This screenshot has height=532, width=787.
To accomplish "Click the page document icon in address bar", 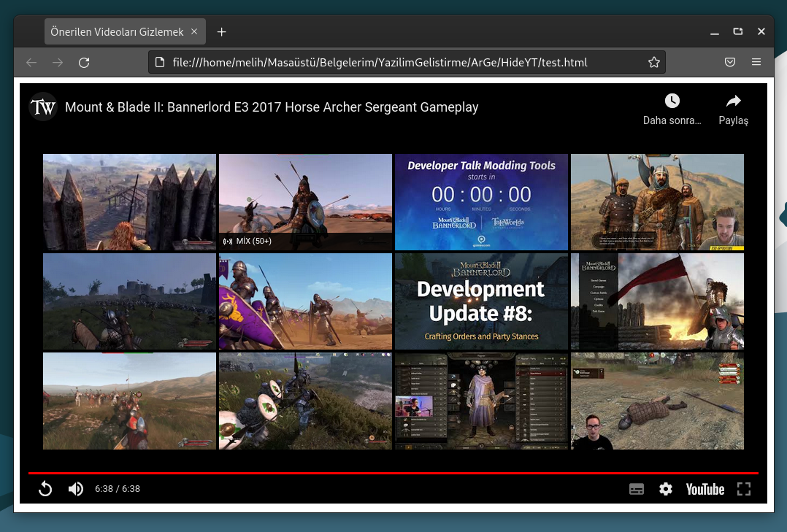I will pyautogui.click(x=160, y=62).
